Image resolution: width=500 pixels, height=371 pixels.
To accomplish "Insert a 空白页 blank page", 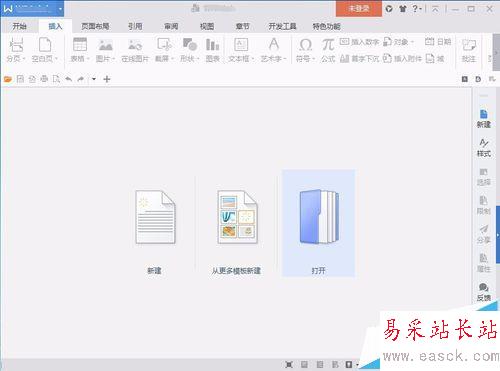I will pyautogui.click(x=45, y=45).
